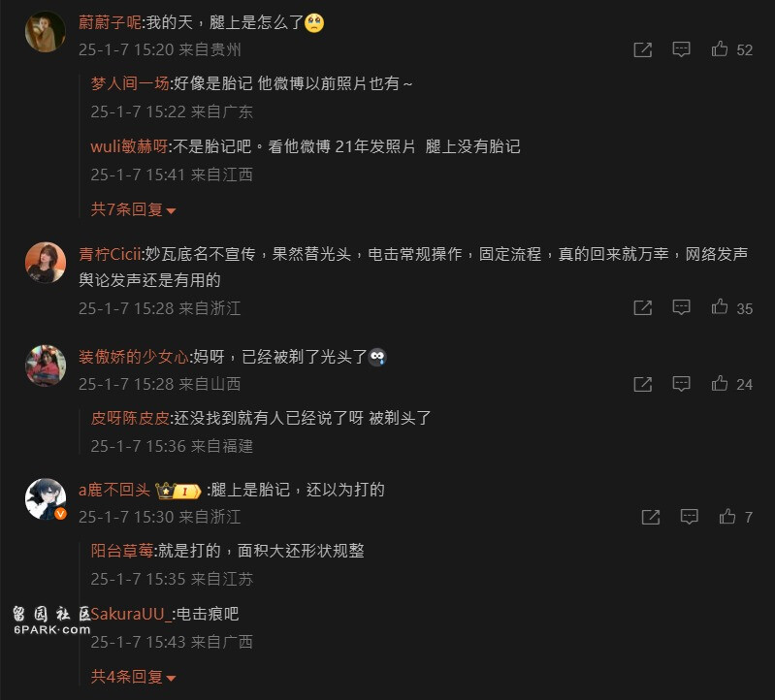Like 装傲娇的少女心's comment with 24 likes
The height and width of the screenshot is (700, 775).
[719, 383]
